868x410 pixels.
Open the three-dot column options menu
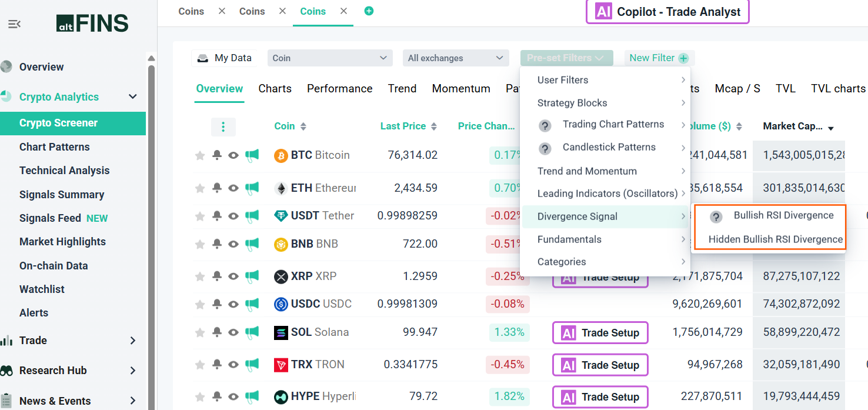[x=223, y=126]
